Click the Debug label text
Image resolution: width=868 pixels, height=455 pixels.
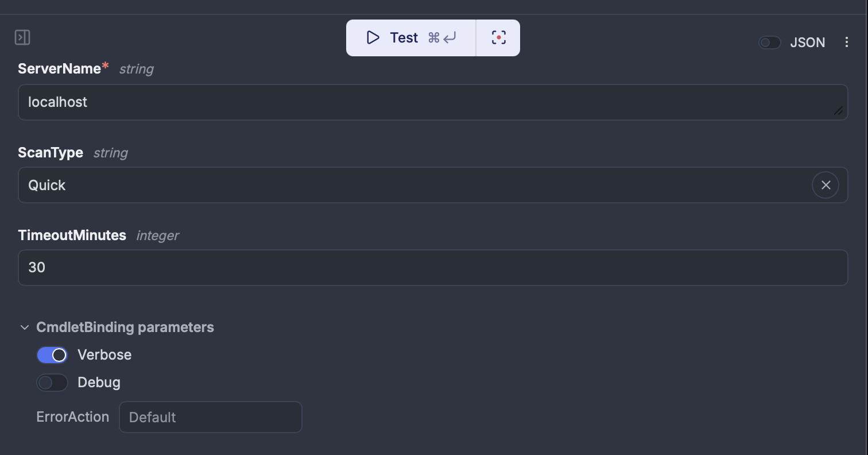pos(99,383)
